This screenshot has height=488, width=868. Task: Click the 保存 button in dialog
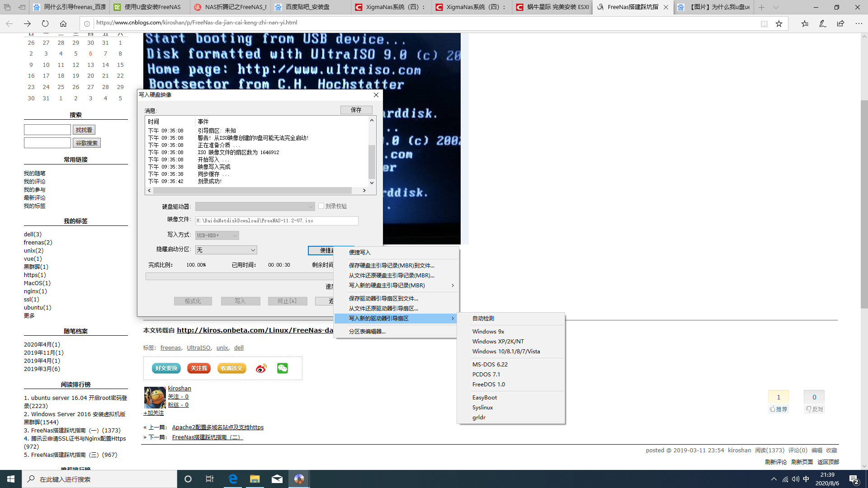(356, 110)
